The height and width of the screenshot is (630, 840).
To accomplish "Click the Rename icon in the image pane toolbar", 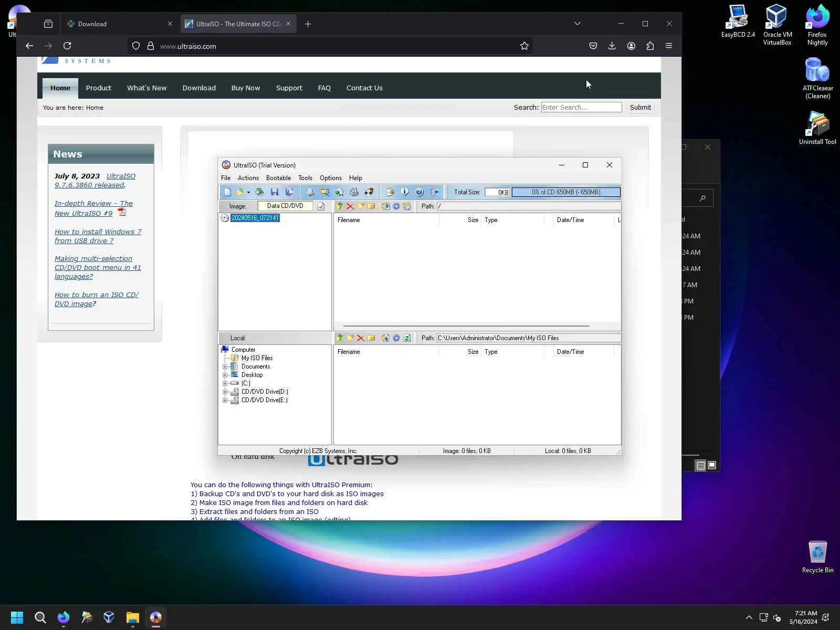I will (371, 206).
